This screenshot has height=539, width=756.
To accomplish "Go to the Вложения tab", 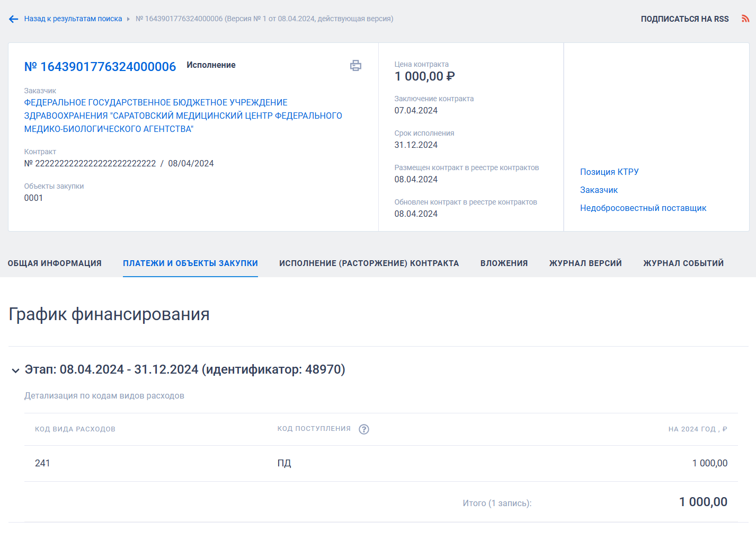I will click(x=504, y=263).
